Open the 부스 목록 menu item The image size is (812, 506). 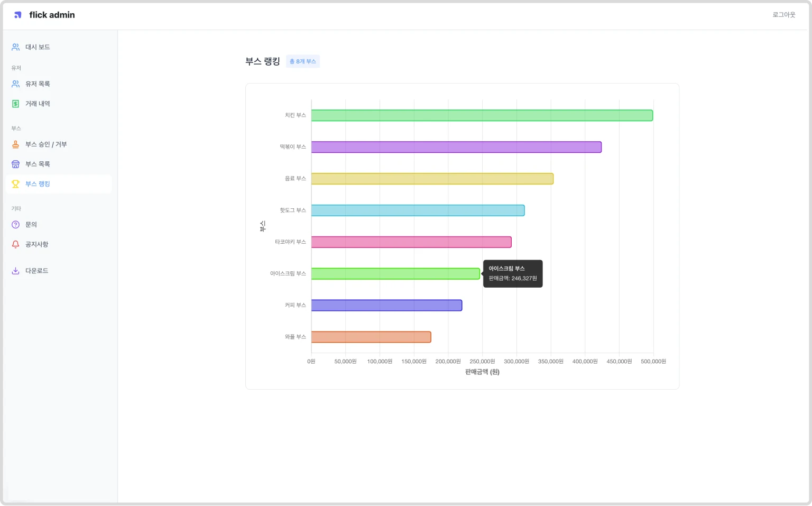point(59,164)
